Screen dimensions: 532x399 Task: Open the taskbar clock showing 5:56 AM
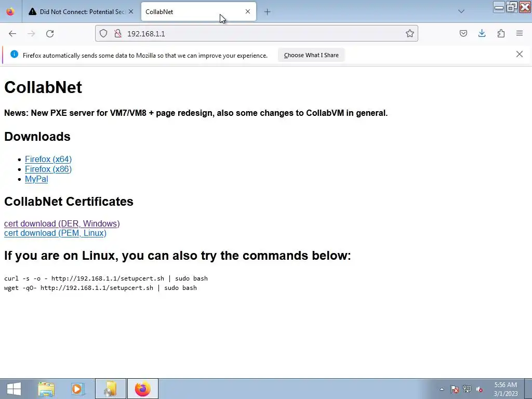click(506, 389)
